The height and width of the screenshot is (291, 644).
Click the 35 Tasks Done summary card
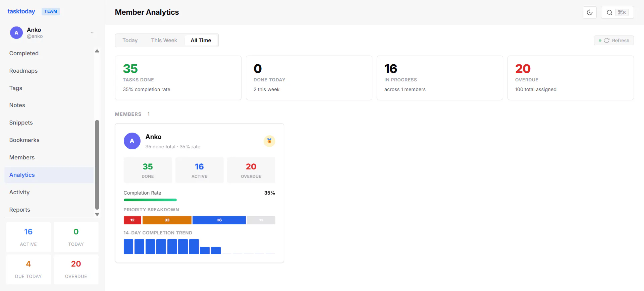pyautogui.click(x=178, y=78)
